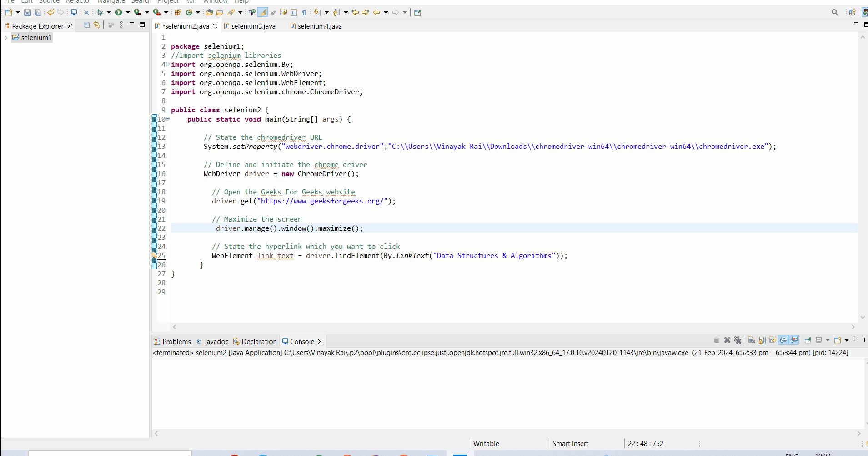
Task: Click the Clear Console icon
Action: [752, 340]
